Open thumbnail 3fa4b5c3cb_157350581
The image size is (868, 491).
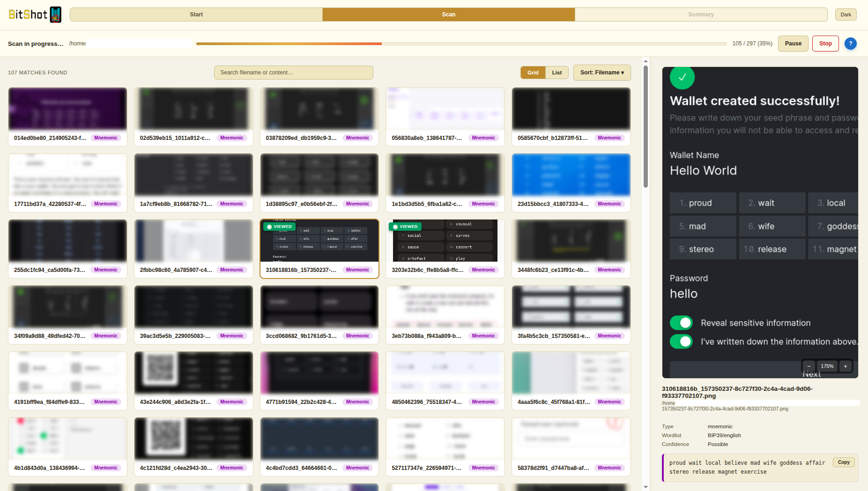pyautogui.click(x=571, y=315)
